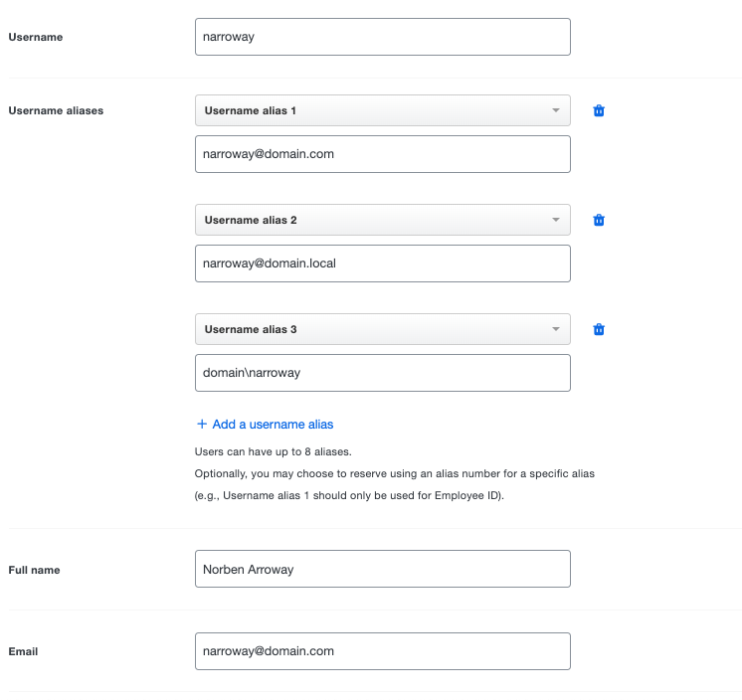Click the 'Username' field label

36,37
